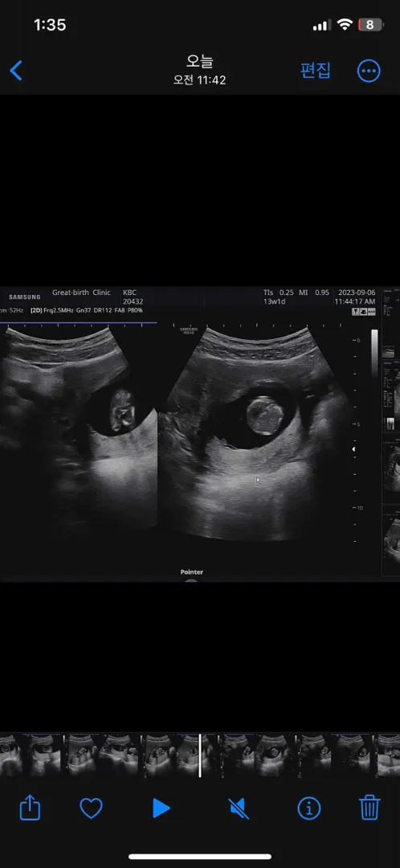Tap the white playhead on the filmstrip
Viewport: 400px width, 868px height.
200,755
